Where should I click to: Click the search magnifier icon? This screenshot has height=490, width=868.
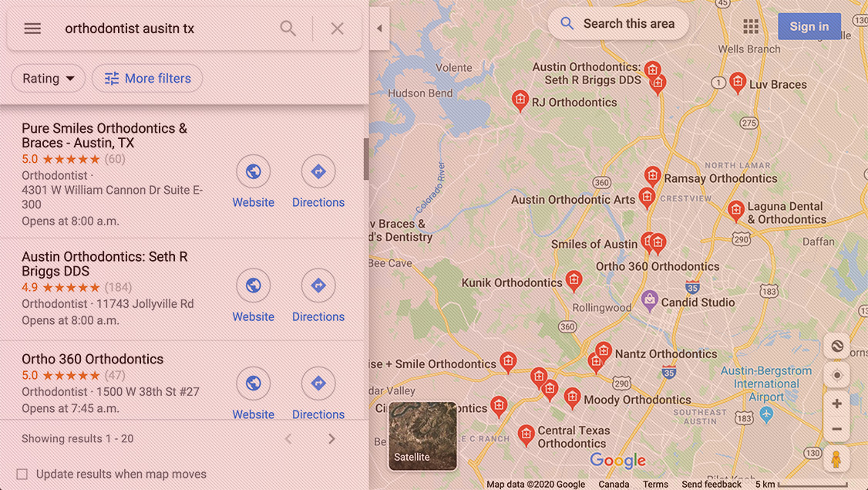[288, 29]
